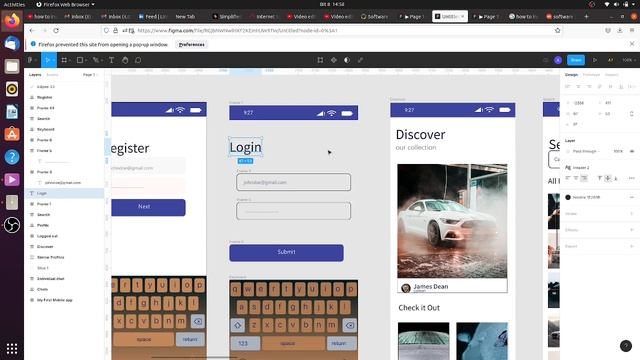640x360 pixels.
Task: Open the Figma main menu icon
Action: pos(30,60)
